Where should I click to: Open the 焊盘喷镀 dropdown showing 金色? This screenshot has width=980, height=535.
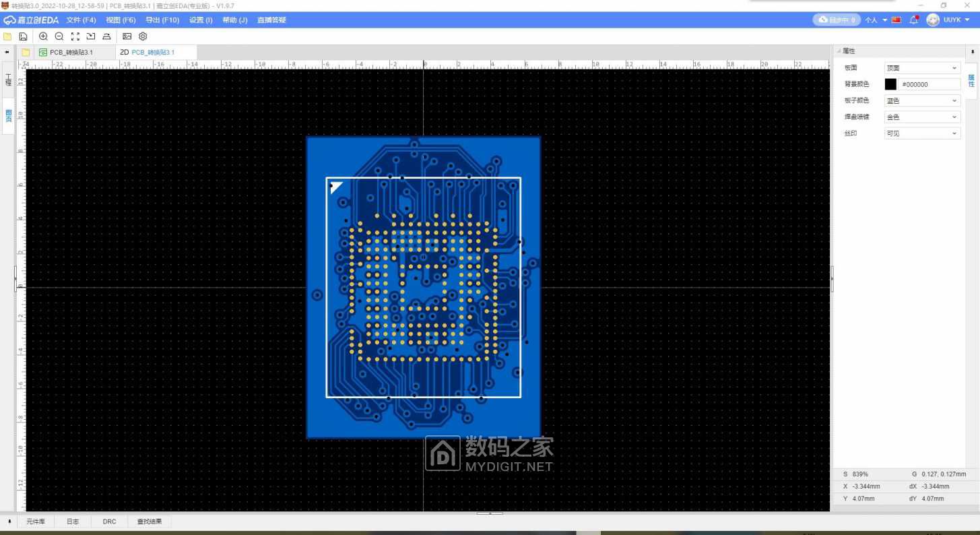(921, 117)
